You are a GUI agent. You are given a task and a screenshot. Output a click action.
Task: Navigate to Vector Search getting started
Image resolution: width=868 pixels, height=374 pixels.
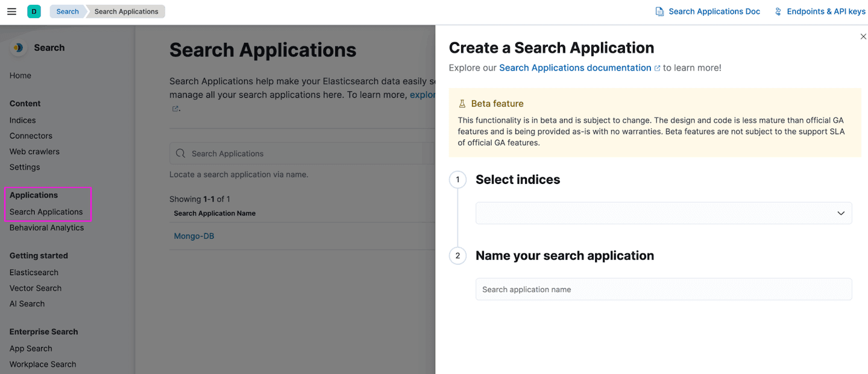point(36,288)
